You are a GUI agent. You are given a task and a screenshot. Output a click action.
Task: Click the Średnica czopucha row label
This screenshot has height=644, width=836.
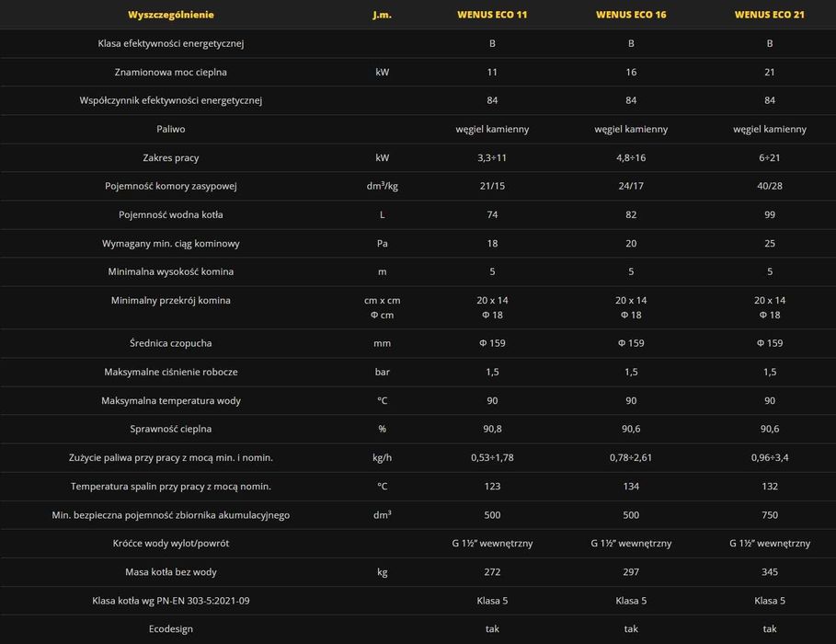click(171, 343)
